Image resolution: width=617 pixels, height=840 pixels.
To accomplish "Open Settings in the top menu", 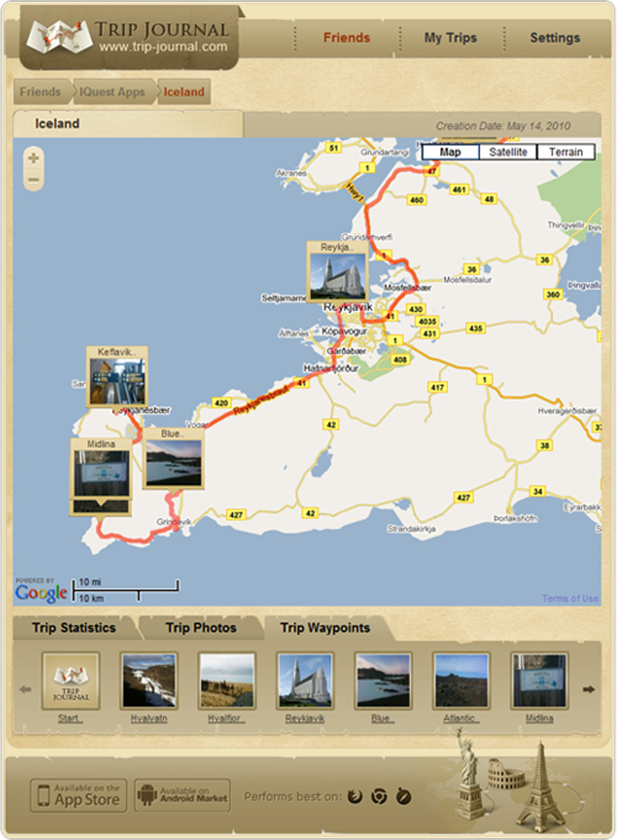I will click(x=555, y=38).
